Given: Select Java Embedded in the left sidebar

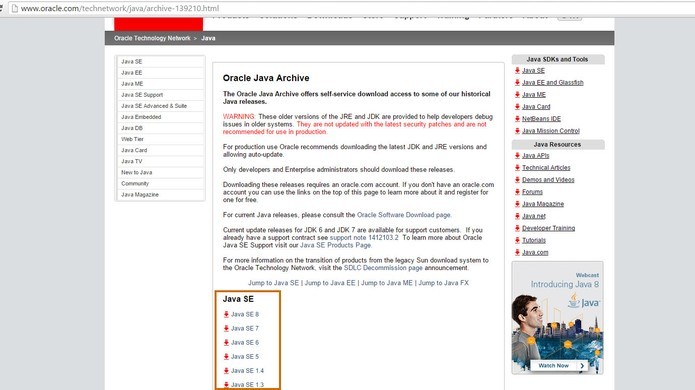Looking at the screenshot, I should [x=160, y=117].
